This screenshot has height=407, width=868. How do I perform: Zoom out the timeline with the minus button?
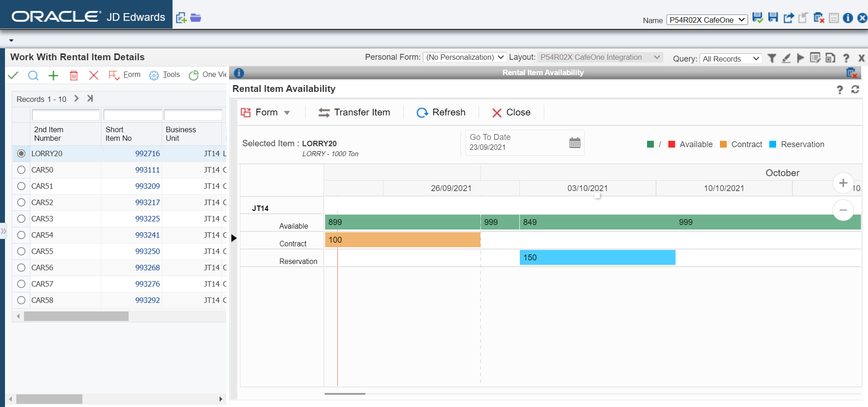click(843, 210)
